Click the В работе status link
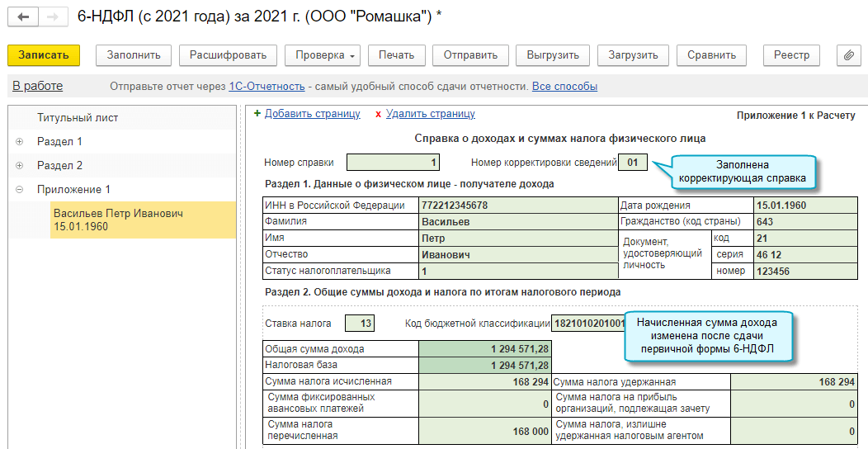The image size is (868, 449). [x=37, y=87]
